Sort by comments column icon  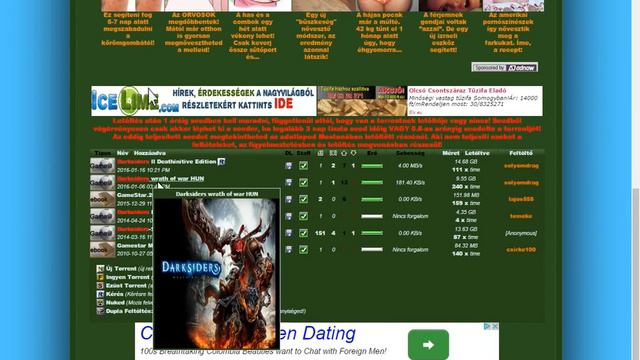point(333,153)
